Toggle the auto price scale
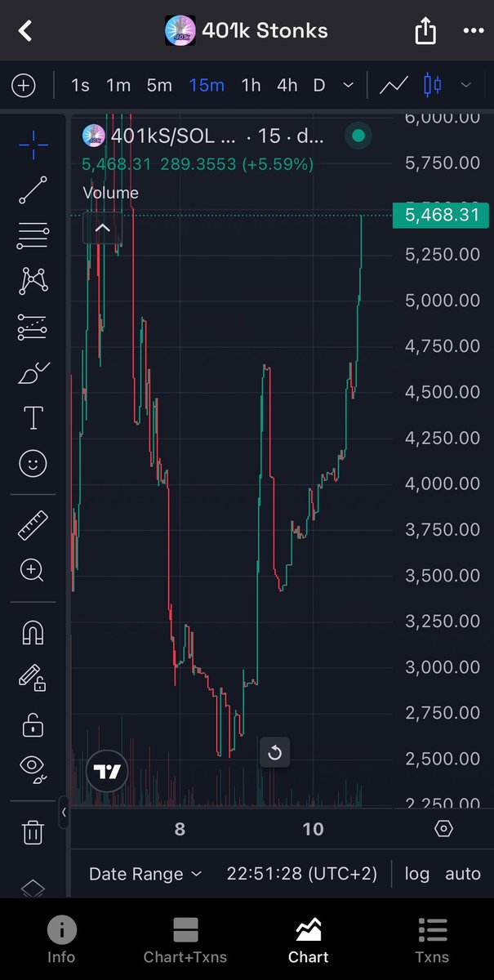Image resolution: width=494 pixels, height=980 pixels. point(463,874)
